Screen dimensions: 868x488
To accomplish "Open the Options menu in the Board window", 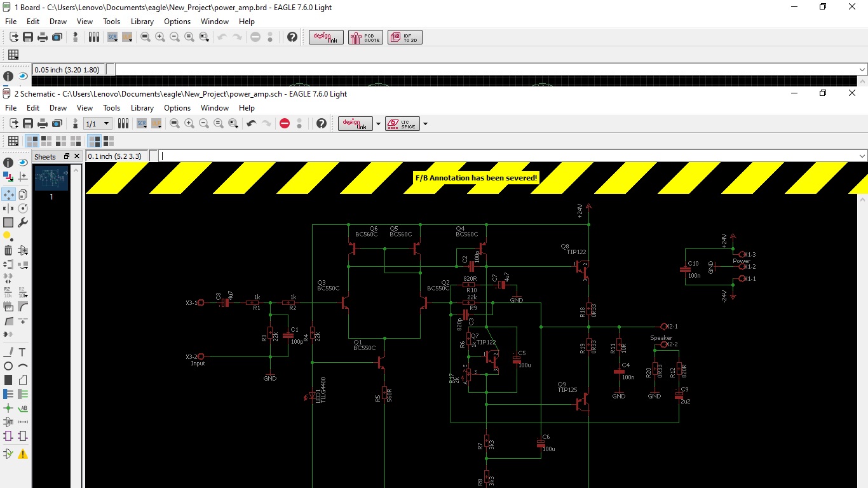I will coord(177,21).
